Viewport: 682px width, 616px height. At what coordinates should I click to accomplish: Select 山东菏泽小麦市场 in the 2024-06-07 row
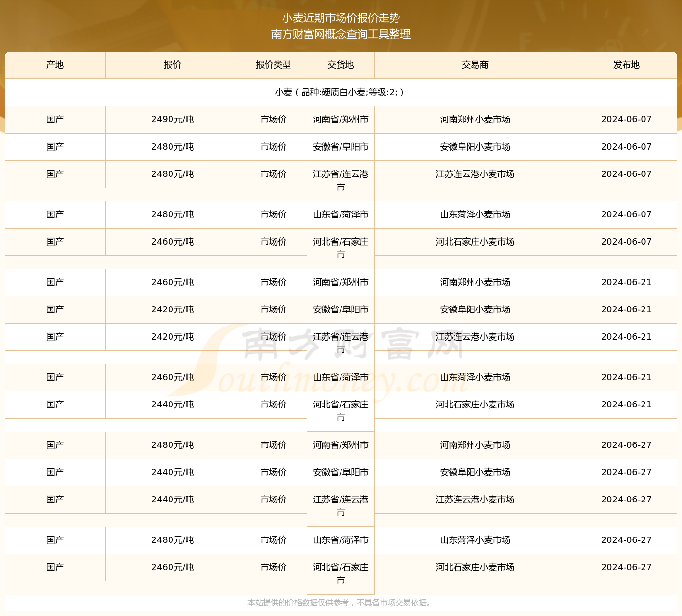[x=475, y=214]
